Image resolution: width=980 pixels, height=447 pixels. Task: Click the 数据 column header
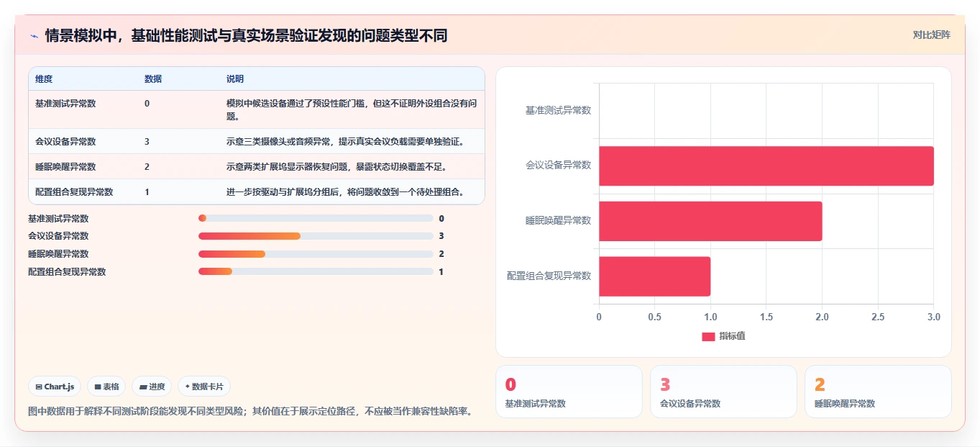click(153, 78)
